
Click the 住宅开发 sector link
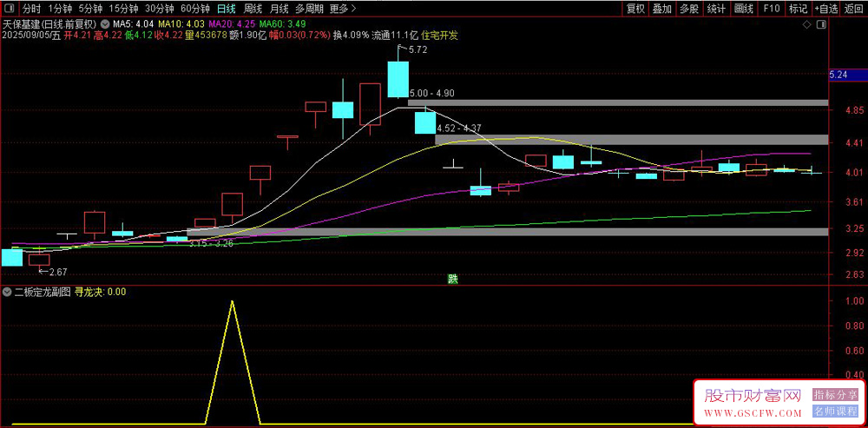point(439,36)
